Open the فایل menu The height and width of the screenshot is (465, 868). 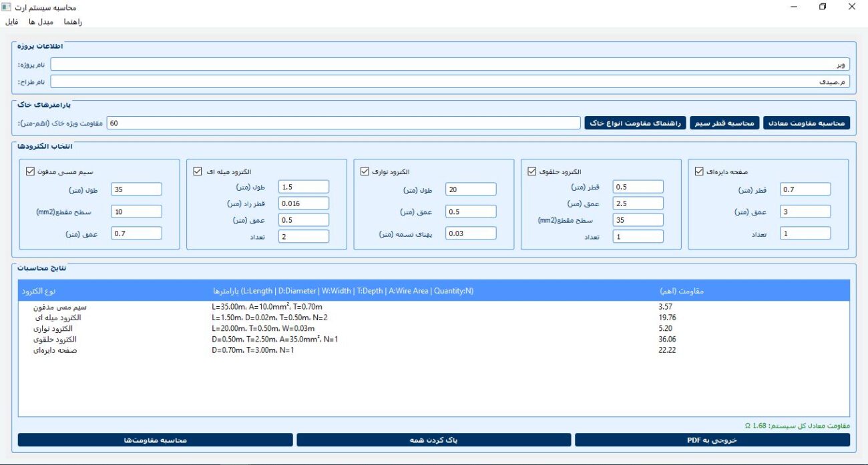(x=12, y=21)
